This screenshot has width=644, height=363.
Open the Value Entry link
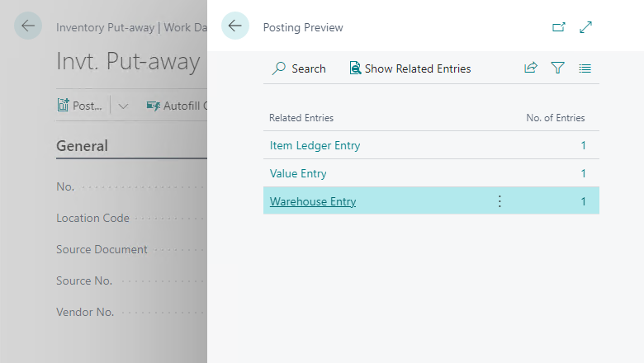click(298, 173)
